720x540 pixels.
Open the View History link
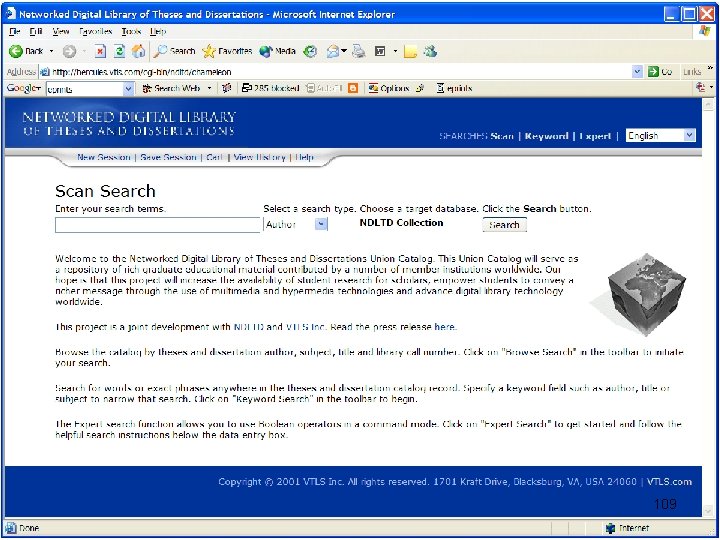point(259,157)
